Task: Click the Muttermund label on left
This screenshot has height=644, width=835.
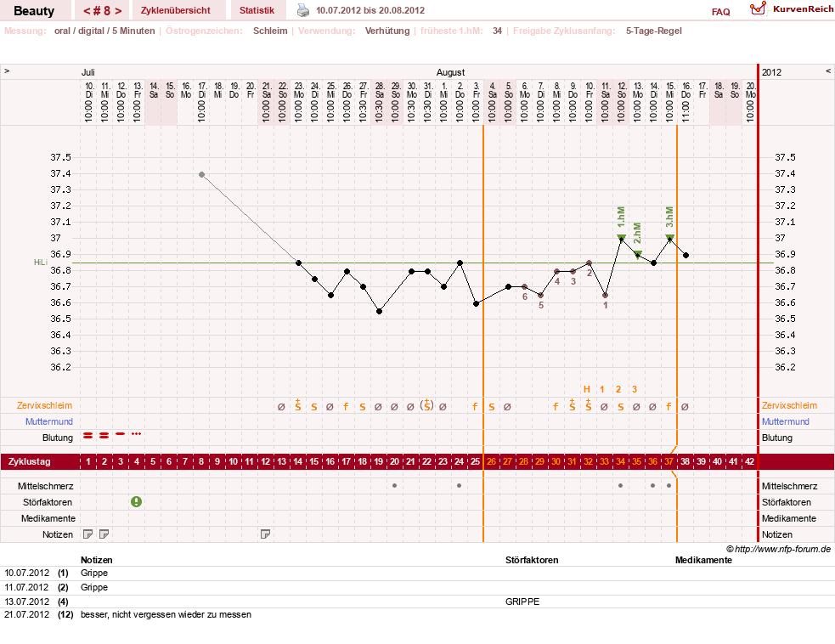Action: [x=49, y=421]
